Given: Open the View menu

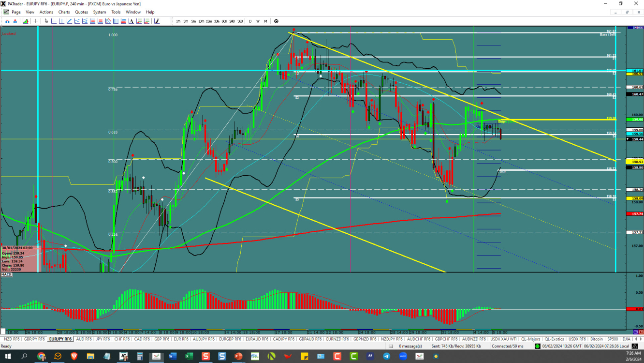Looking at the screenshot, I should (29, 12).
